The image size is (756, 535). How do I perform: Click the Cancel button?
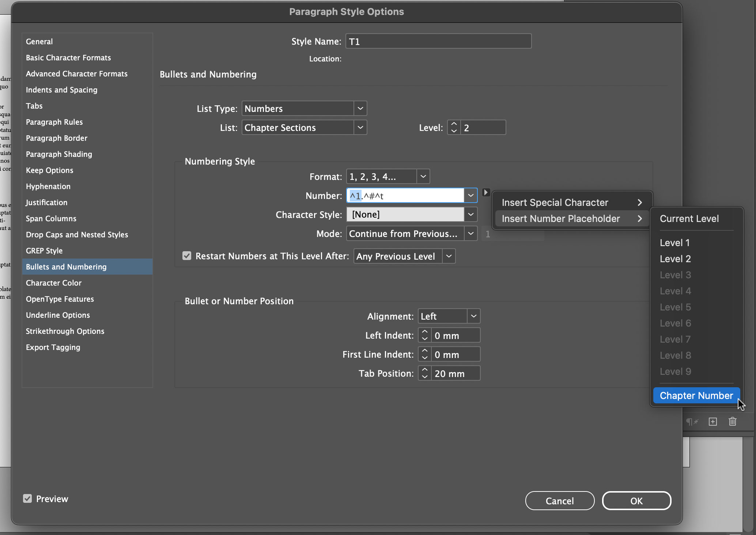(560, 501)
